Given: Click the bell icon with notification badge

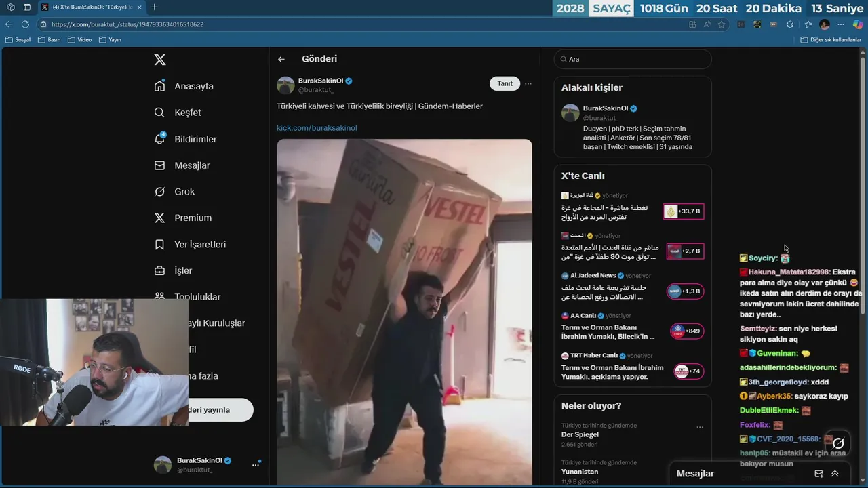Looking at the screenshot, I should click(x=160, y=139).
